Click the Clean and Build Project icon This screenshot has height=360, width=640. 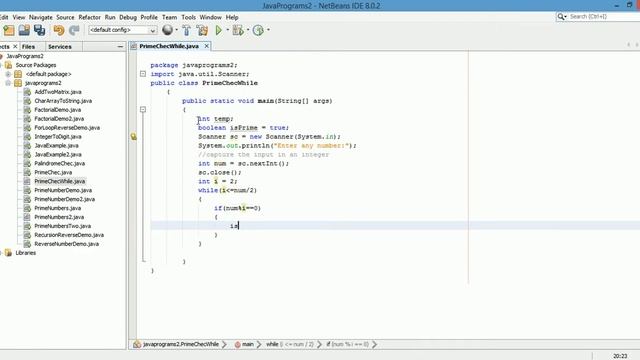pos(202,30)
